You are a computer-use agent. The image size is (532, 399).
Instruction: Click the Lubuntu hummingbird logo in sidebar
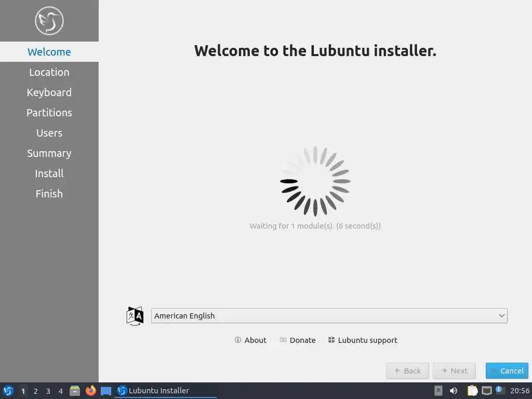tap(49, 21)
